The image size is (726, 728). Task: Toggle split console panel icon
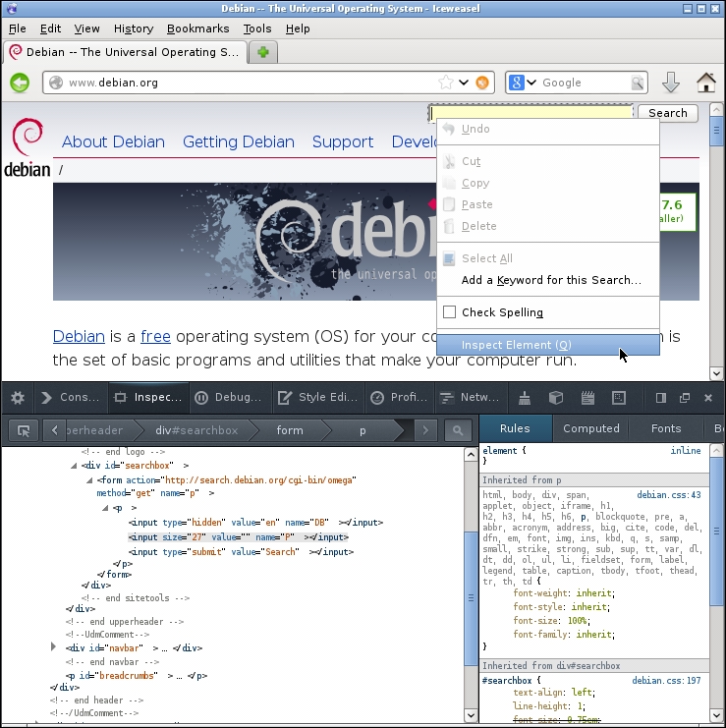(x=660, y=398)
